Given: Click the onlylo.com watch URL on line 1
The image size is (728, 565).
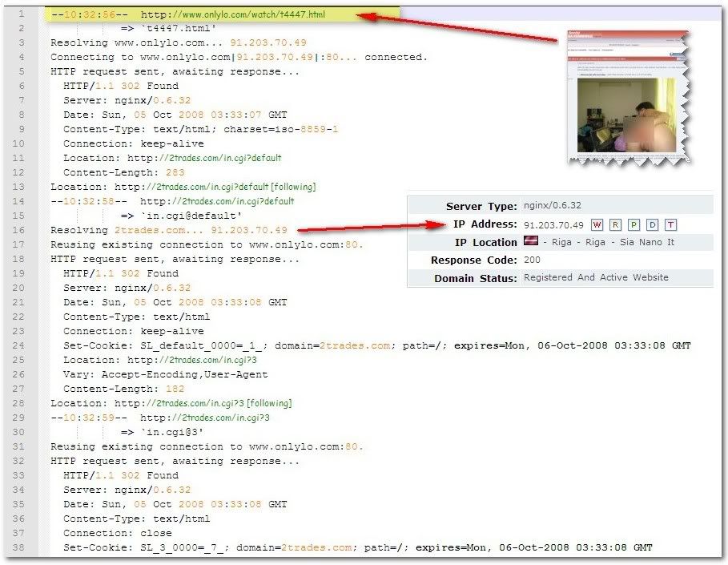Looking at the screenshot, I should coord(232,14).
